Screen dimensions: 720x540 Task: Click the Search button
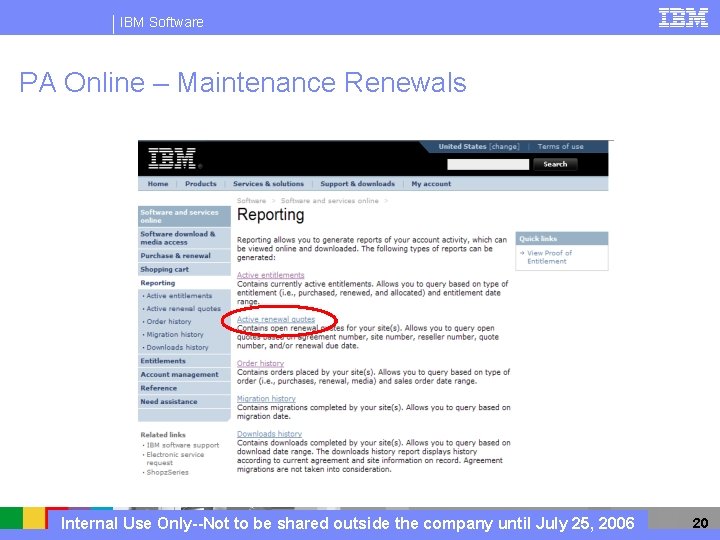pos(555,164)
